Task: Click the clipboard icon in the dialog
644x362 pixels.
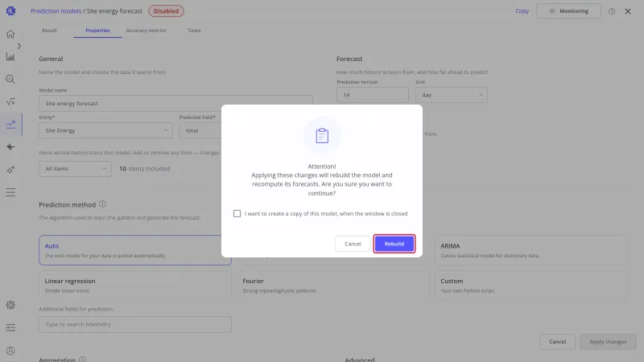Action: tap(322, 136)
